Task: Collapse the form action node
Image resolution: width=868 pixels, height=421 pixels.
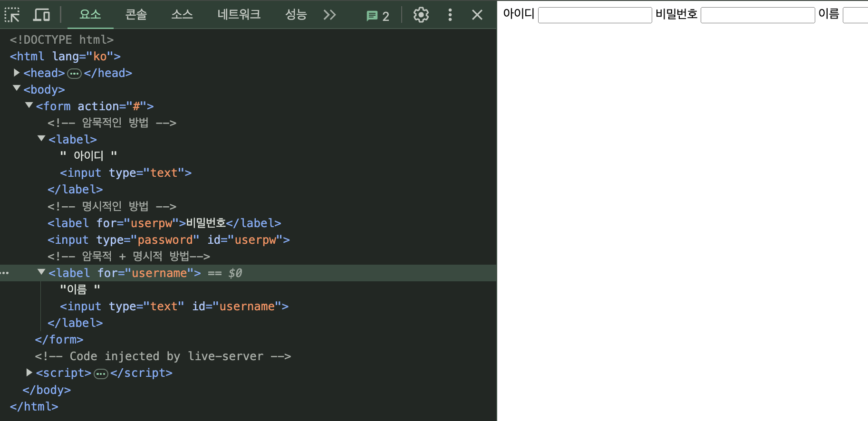Action: click(29, 105)
